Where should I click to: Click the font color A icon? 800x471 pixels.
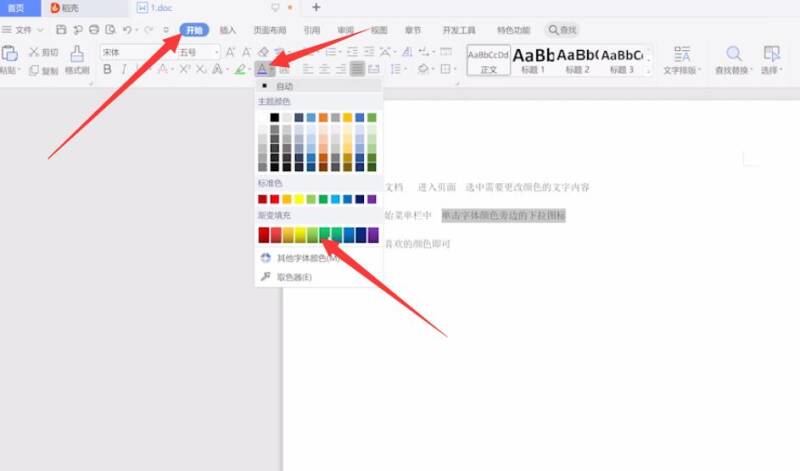tap(262, 69)
